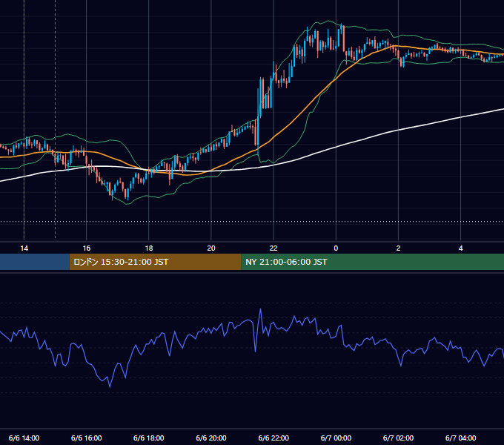Click the oscillator spike peak near 21:35
Viewport: 504px width, 445px height.
click(260, 309)
